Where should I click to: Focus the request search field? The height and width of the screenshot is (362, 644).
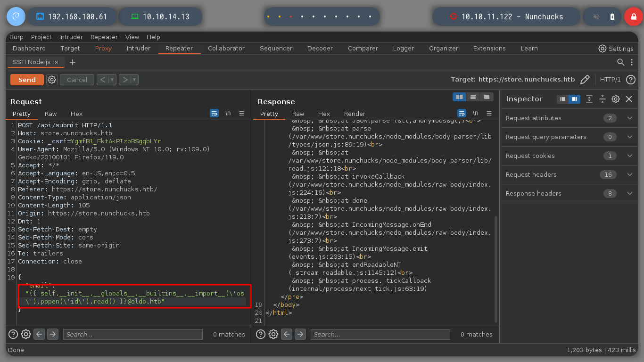133,334
